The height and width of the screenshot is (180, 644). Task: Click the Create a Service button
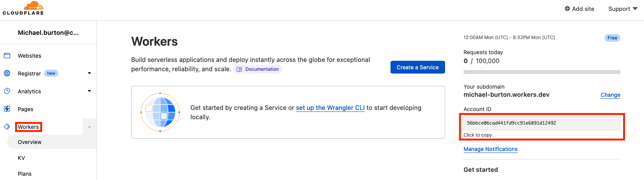tap(418, 67)
